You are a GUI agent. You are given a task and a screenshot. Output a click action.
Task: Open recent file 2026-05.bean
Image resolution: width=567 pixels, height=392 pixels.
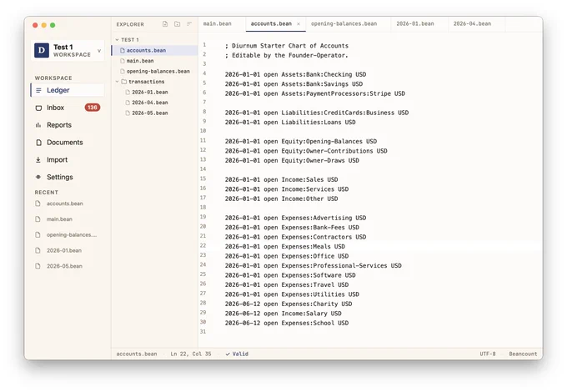click(68, 266)
